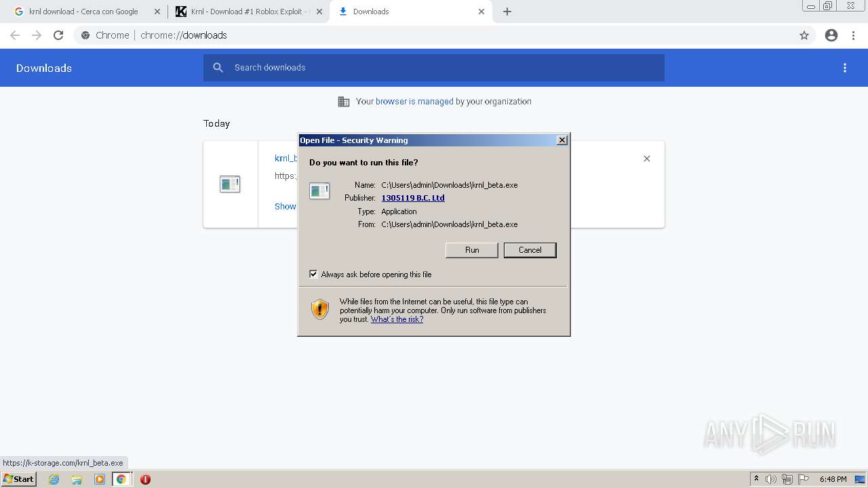This screenshot has width=868, height=488.
Task: Bookmark this page with star icon
Action: [x=804, y=35]
